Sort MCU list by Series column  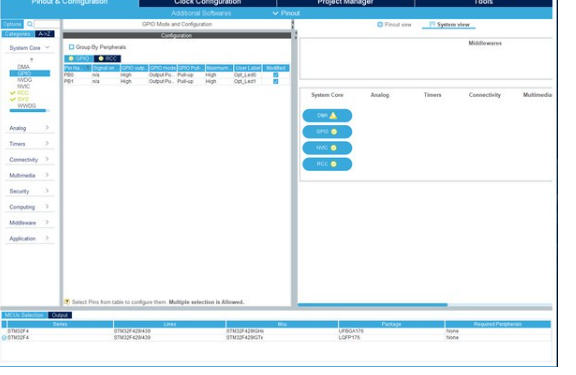[60, 324]
